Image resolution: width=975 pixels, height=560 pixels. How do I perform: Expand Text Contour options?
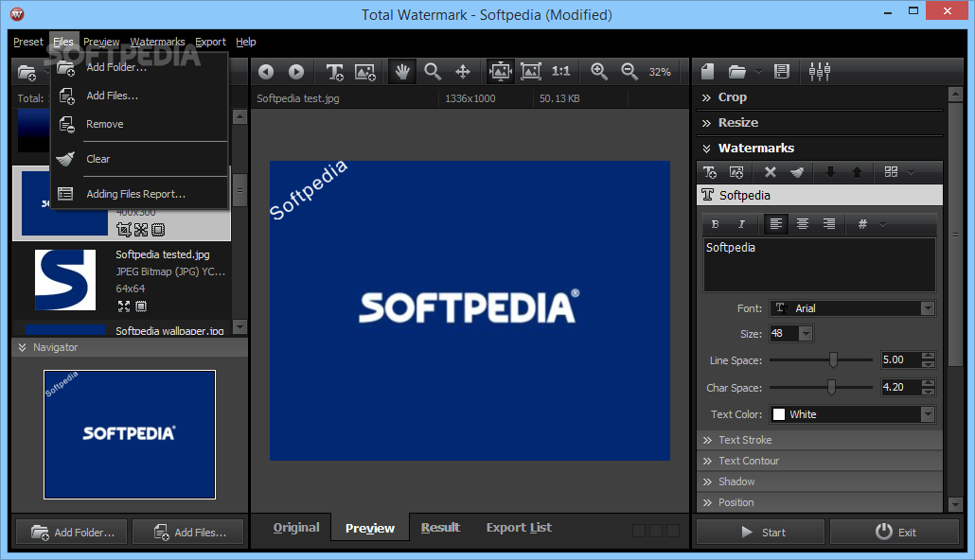(820, 461)
